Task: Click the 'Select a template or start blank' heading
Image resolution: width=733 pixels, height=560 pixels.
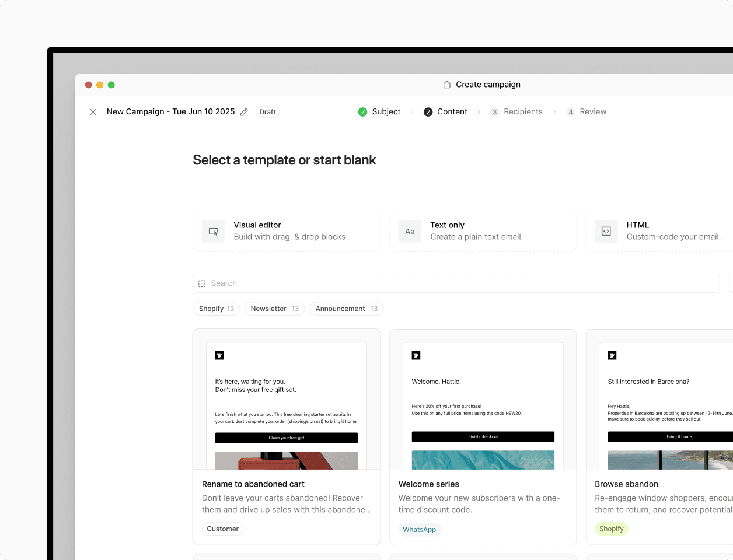Action: [284, 160]
